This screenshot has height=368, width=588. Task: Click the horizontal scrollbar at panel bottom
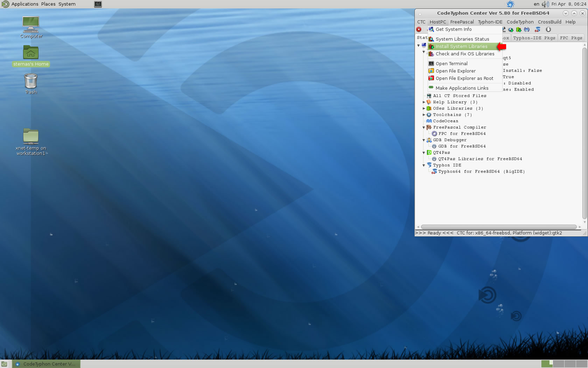tap(498, 227)
